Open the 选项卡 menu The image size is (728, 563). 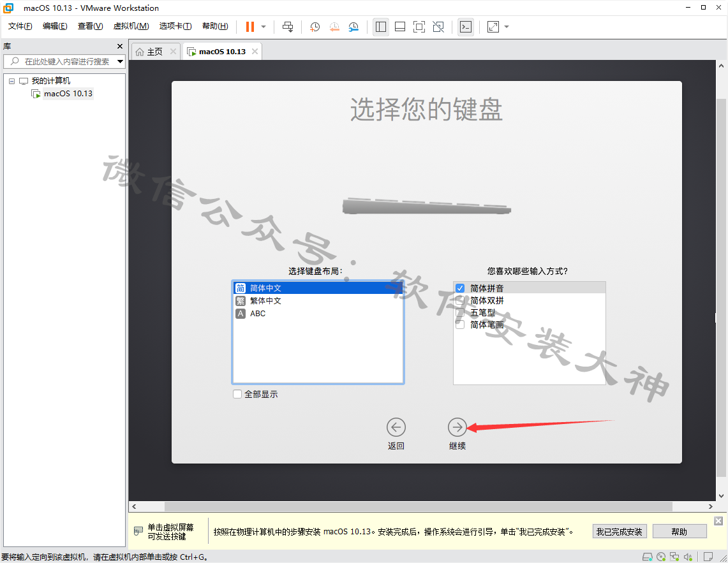175,26
